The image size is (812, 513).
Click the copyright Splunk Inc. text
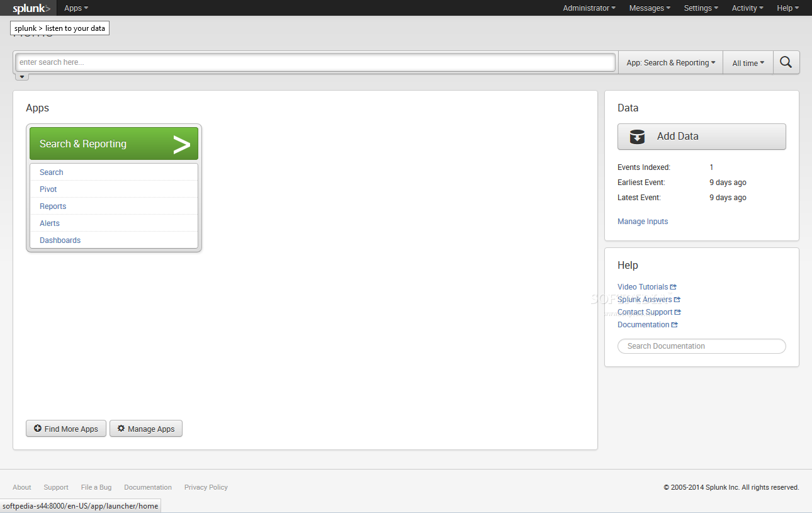(x=731, y=487)
